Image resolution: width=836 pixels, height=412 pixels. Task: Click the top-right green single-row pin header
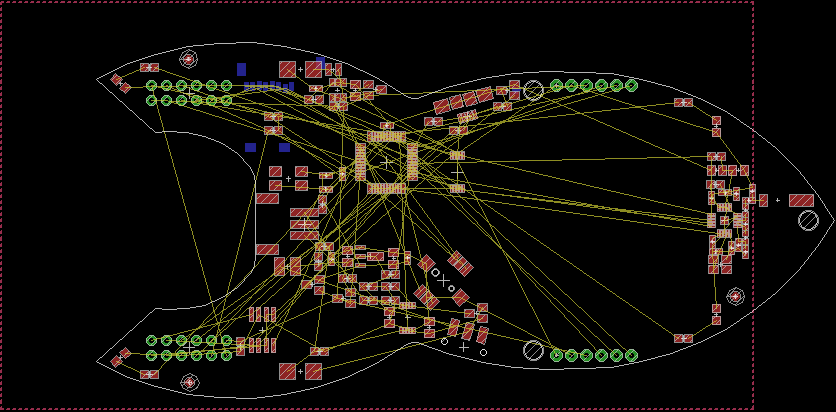[594, 86]
